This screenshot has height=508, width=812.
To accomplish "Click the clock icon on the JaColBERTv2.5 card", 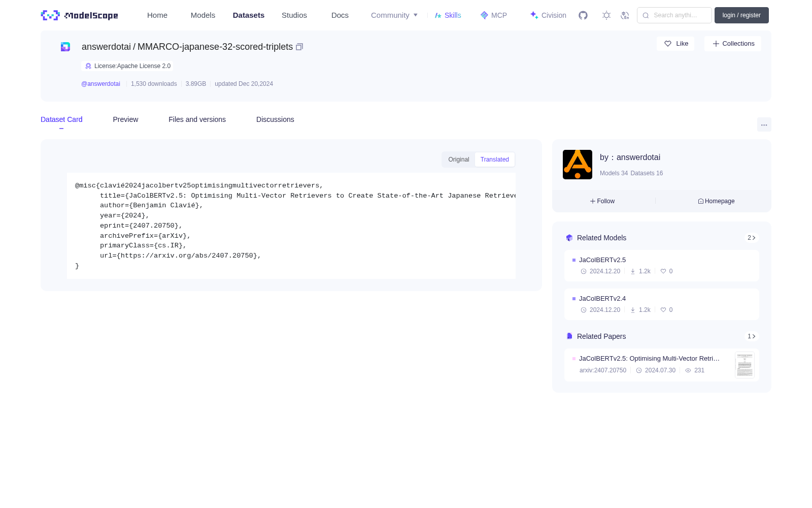I will (584, 271).
